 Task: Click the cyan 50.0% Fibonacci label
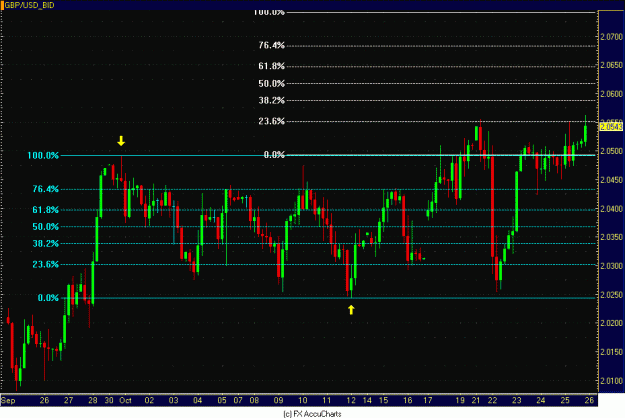point(45,227)
